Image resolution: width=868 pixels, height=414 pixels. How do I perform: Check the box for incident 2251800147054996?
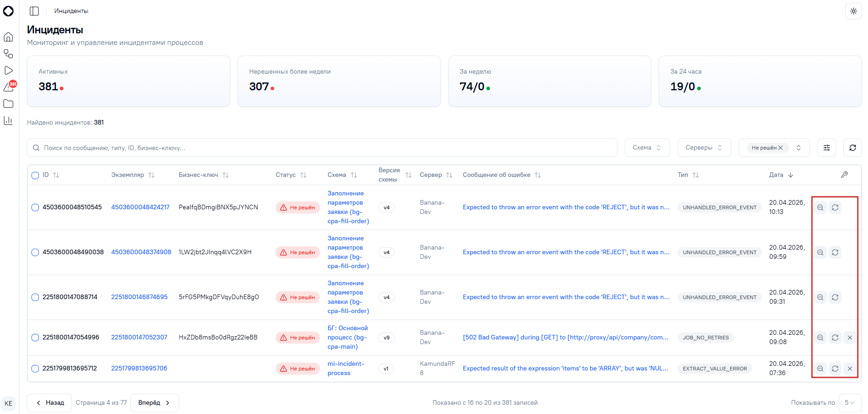(x=35, y=338)
